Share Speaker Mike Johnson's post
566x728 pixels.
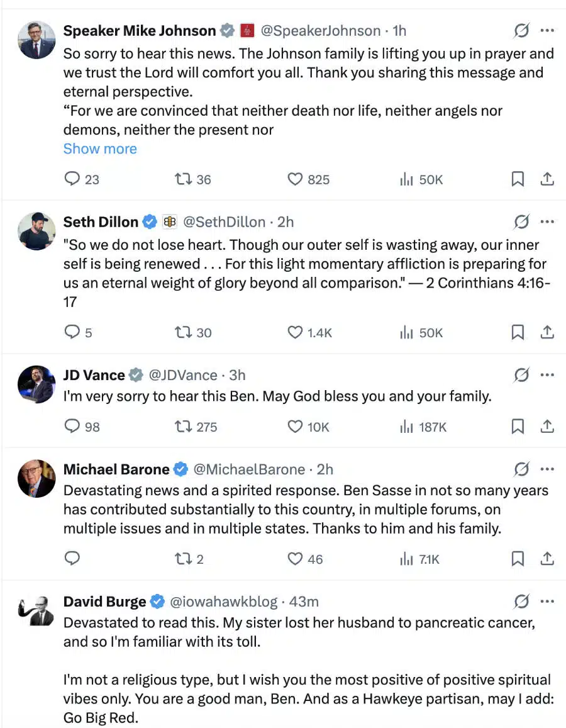547,179
